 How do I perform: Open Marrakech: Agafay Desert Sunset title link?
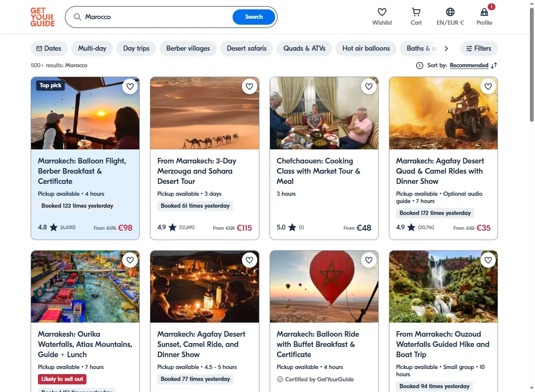click(x=201, y=344)
